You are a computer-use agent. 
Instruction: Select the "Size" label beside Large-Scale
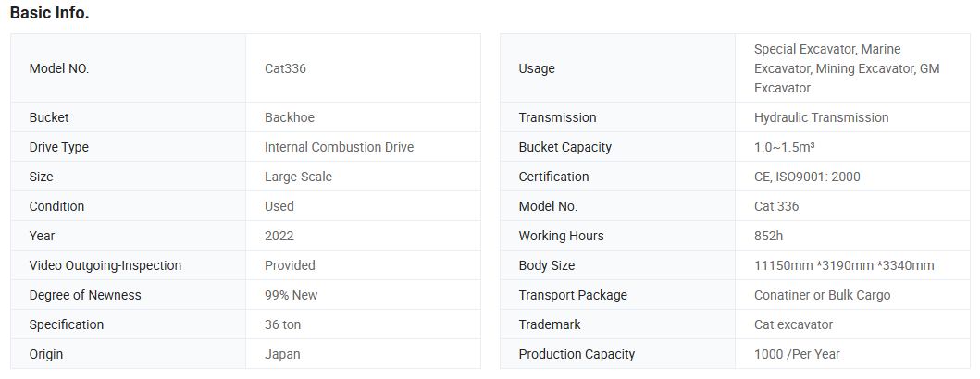(x=42, y=177)
